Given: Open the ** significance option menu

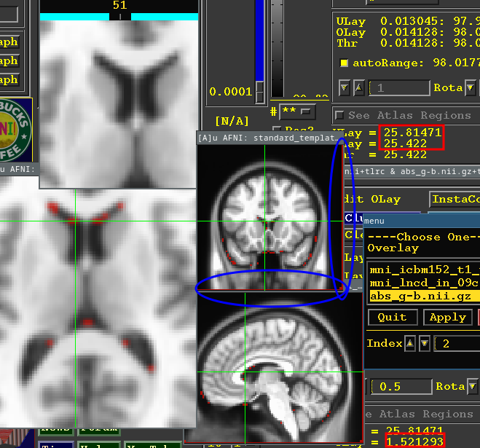Looking at the screenshot, I should 307,112.
